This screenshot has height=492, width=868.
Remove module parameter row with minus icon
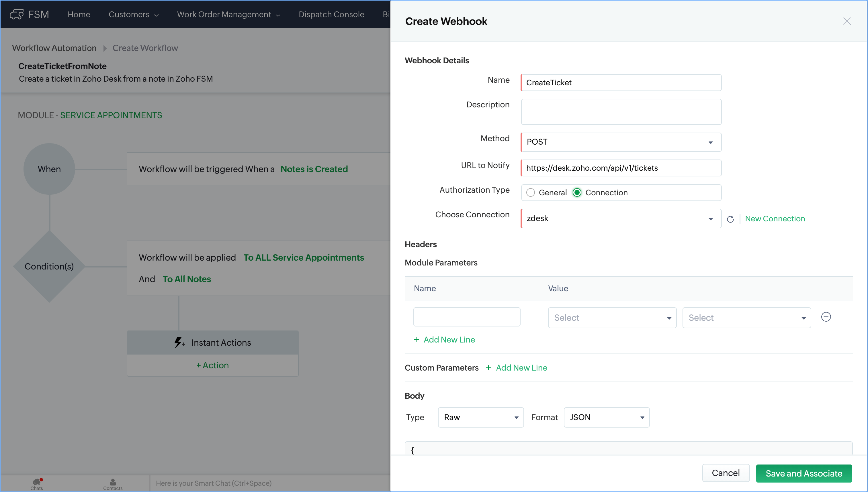[826, 317]
